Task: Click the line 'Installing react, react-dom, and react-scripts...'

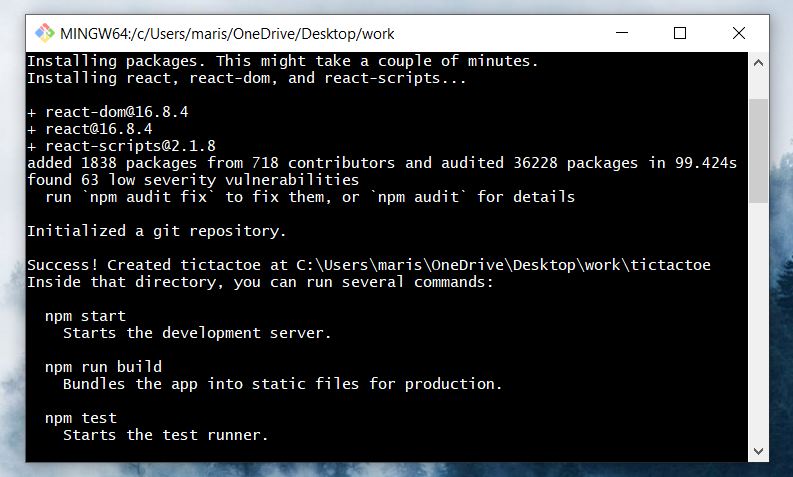Action: (x=247, y=78)
